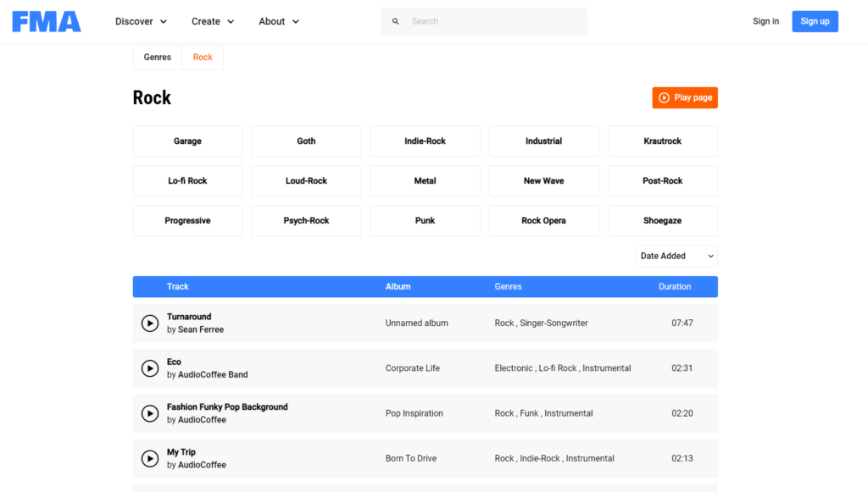The image size is (868, 492).
Task: Select the Genres breadcrumb tab
Action: click(x=158, y=58)
